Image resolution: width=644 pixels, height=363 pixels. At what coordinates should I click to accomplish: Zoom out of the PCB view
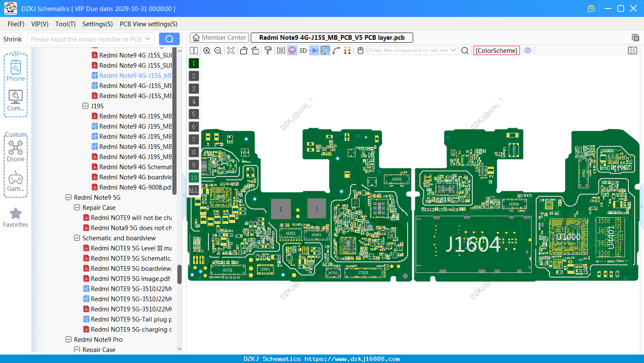point(218,50)
